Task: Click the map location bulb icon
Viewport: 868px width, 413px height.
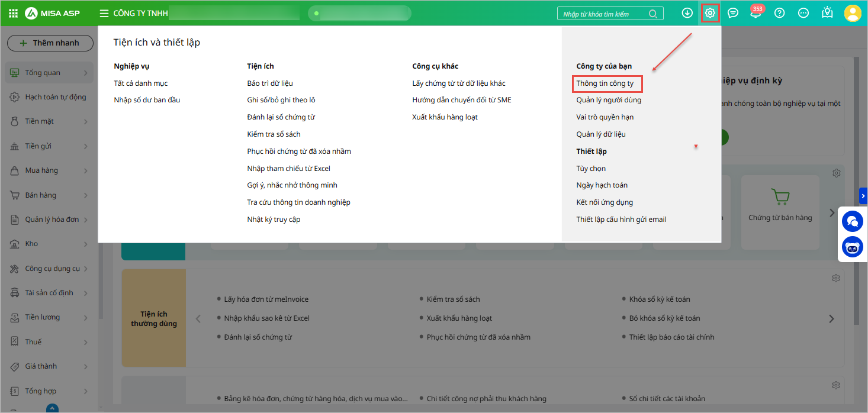Action: 827,13
